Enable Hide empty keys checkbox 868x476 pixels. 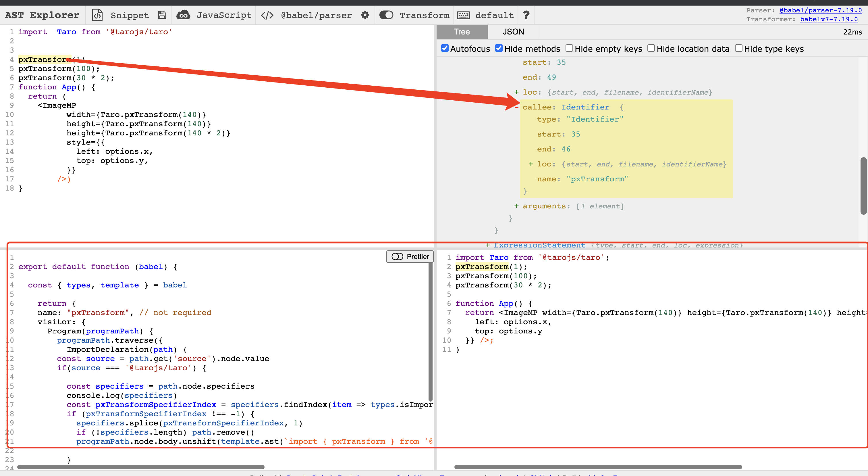pyautogui.click(x=569, y=48)
